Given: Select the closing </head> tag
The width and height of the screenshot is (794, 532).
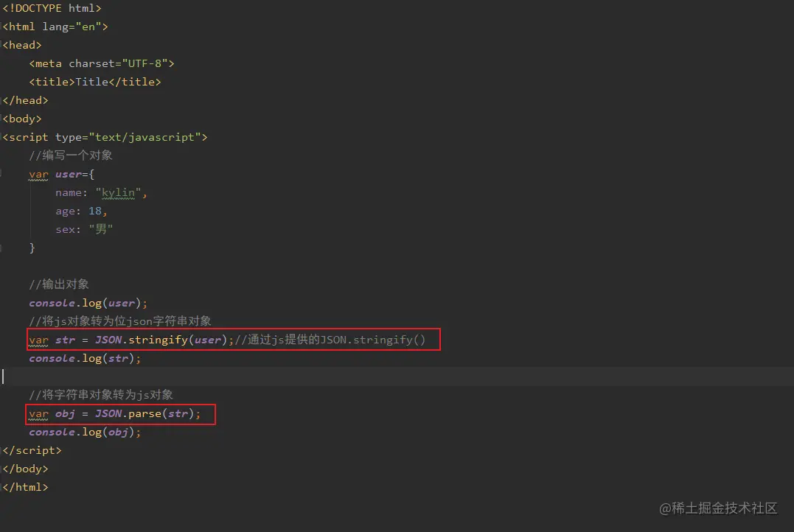Looking at the screenshot, I should pyautogui.click(x=25, y=100).
